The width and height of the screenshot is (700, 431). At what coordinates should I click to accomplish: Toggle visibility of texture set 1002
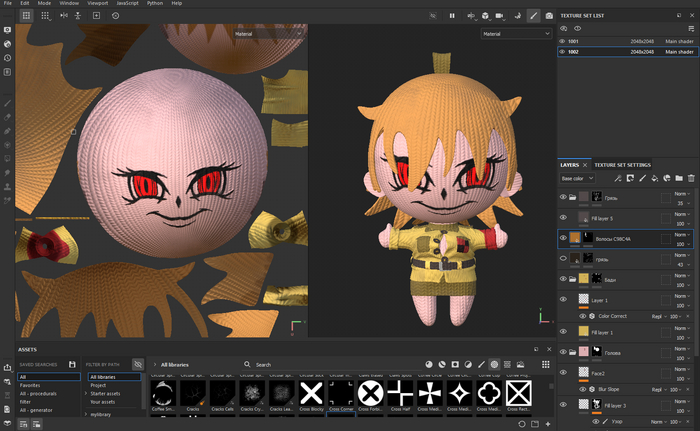click(x=562, y=52)
